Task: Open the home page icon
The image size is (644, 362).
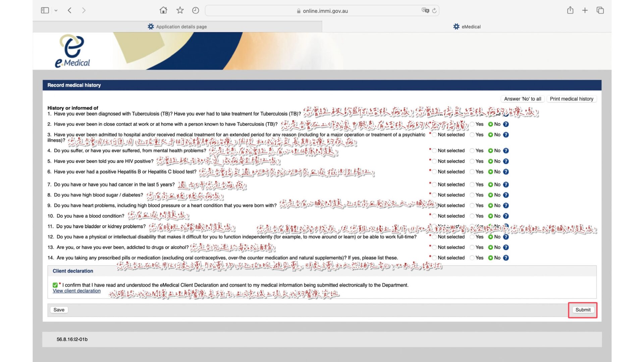Action: point(163,10)
